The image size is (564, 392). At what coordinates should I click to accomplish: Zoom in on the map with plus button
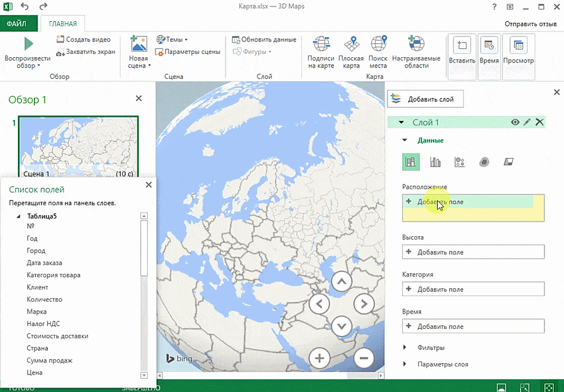pyautogui.click(x=320, y=358)
